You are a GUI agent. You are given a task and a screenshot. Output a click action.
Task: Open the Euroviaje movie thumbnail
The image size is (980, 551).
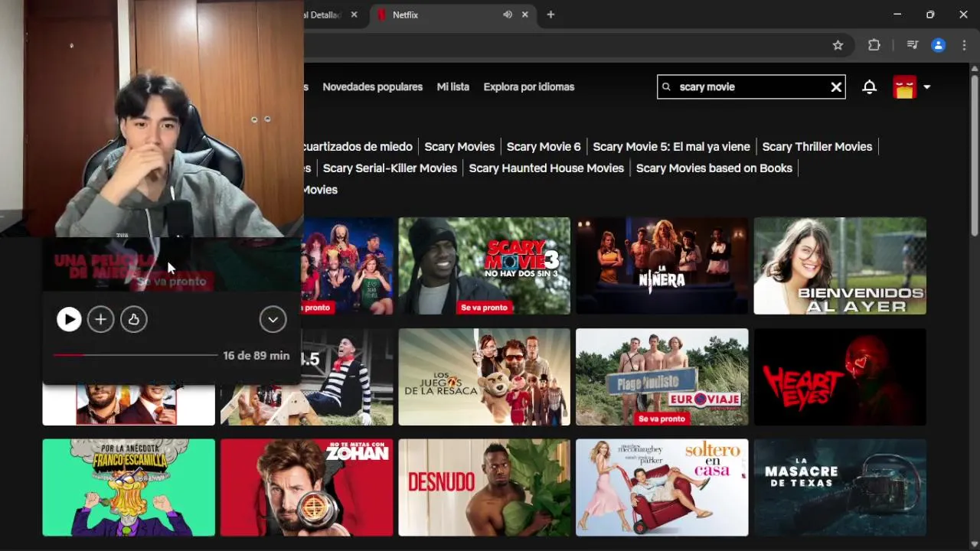[661, 377]
